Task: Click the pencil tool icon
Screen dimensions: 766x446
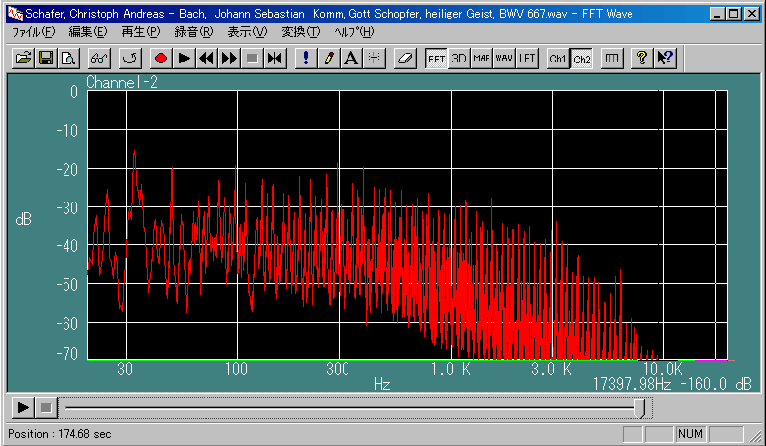Action: click(x=328, y=59)
